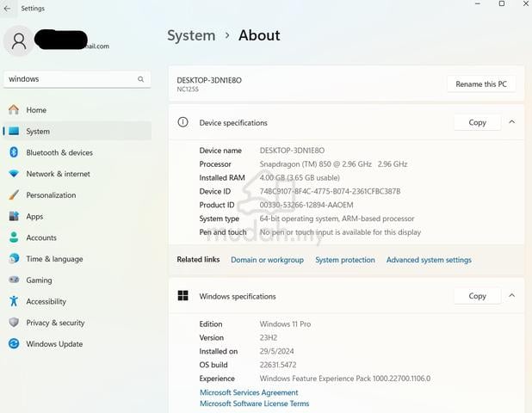
Task: Go to Home settings page
Action: (x=77, y=110)
